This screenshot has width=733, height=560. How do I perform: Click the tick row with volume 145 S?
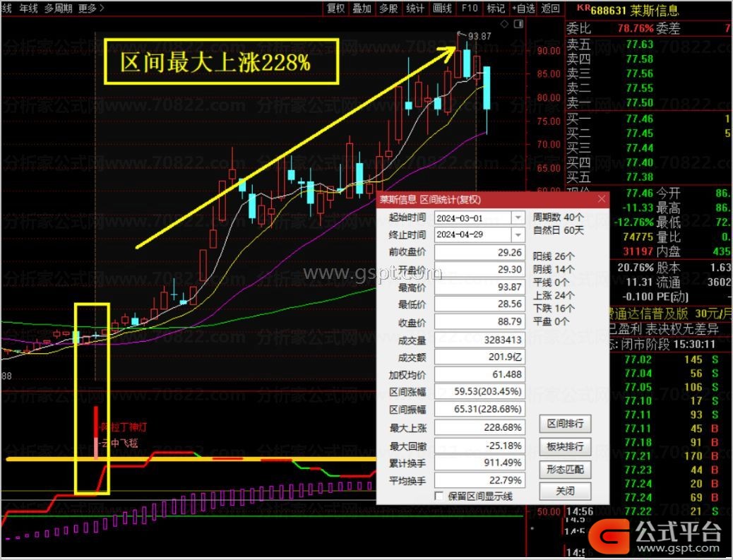coord(671,359)
